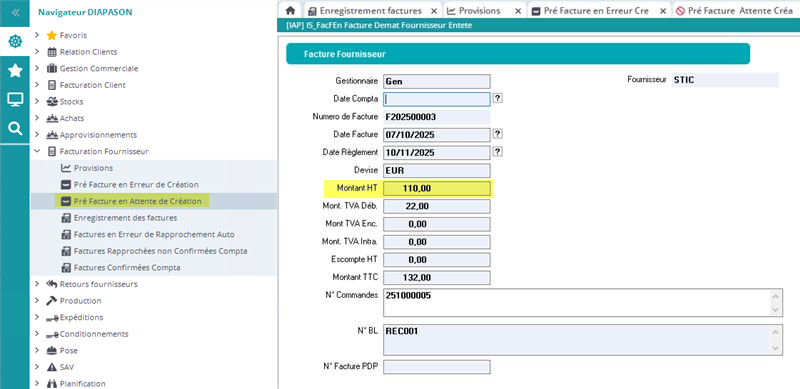Expand the Stocks node chevron
The image size is (800, 389).
[x=37, y=102]
